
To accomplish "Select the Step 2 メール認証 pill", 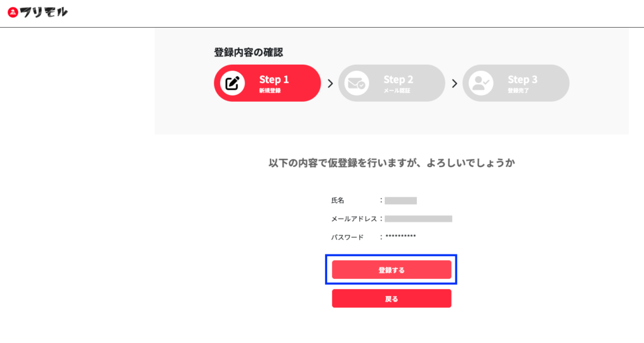I will 392,84.
